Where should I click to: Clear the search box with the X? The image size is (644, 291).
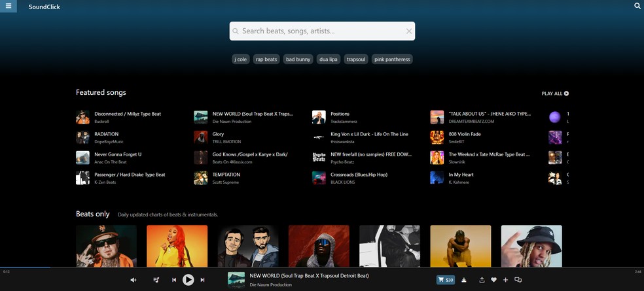click(x=408, y=31)
